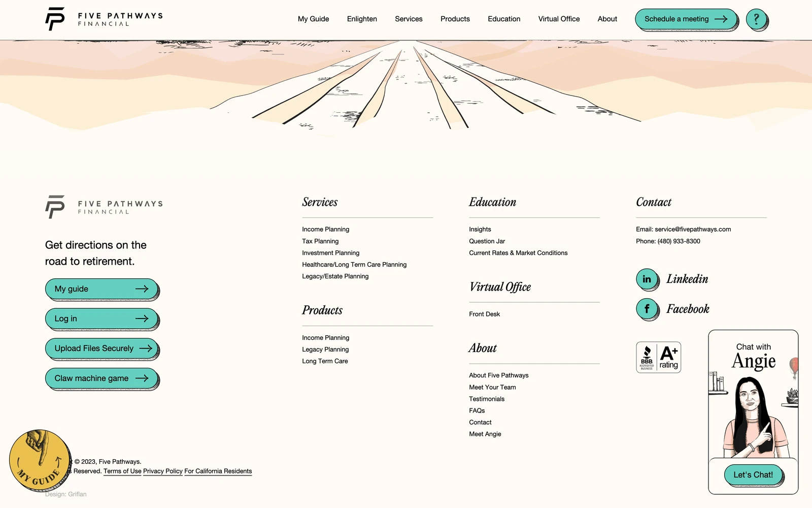Click the Five Pathways logo in header
The height and width of the screenshot is (508, 812).
click(104, 19)
